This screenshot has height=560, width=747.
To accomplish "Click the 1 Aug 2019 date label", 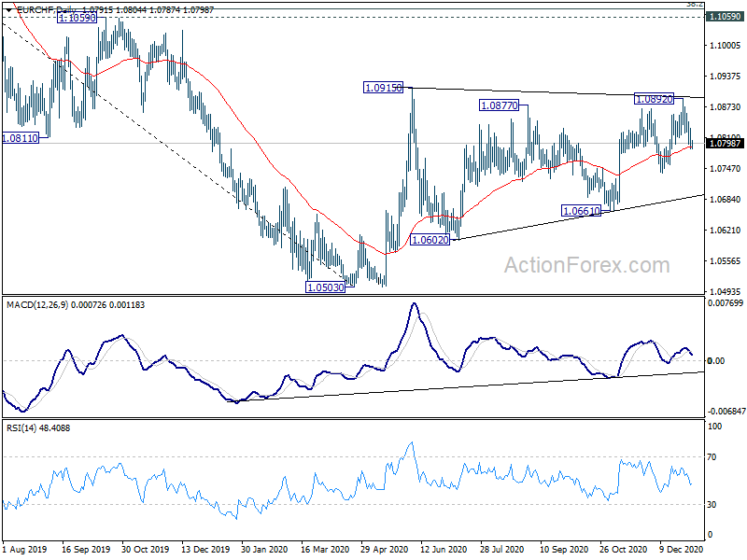I will tap(25, 549).
